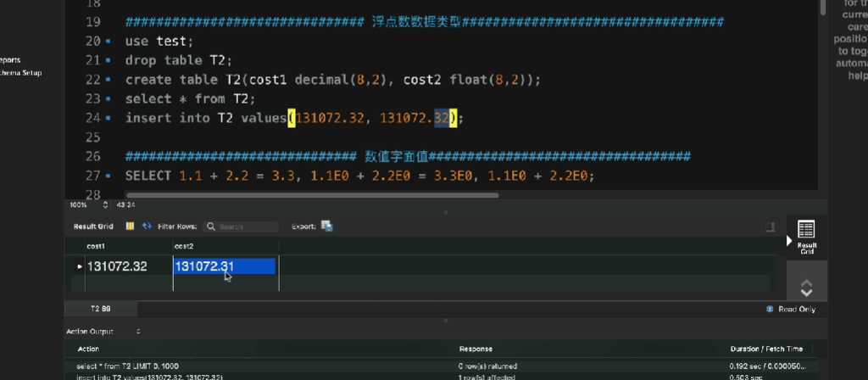The image size is (868, 380).
Task: Click the 'SELECT 1.1 + 2.2 = 3.3' statement
Action: click(359, 176)
